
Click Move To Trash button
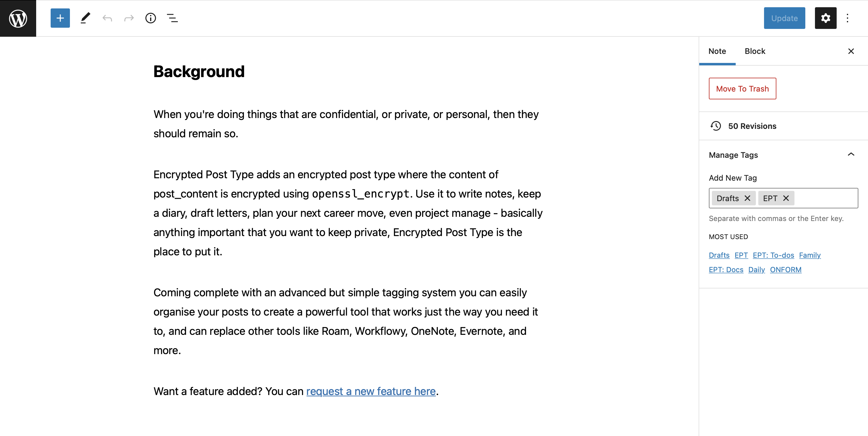[742, 89]
